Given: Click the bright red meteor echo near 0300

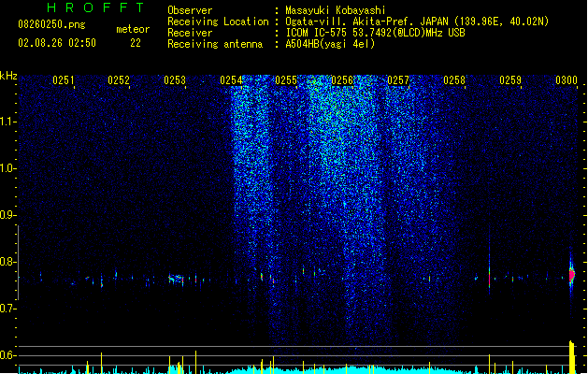Looking at the screenshot, I should 571,275.
